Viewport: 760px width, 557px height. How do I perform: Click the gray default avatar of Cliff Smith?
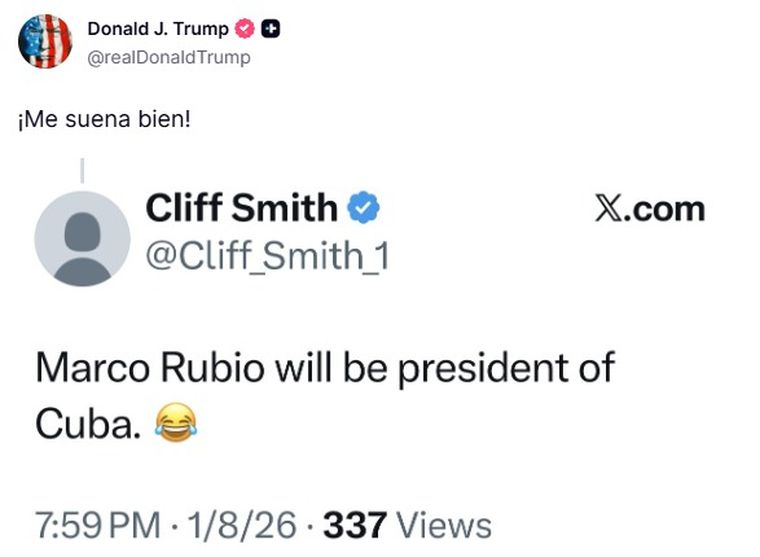pos(82,239)
